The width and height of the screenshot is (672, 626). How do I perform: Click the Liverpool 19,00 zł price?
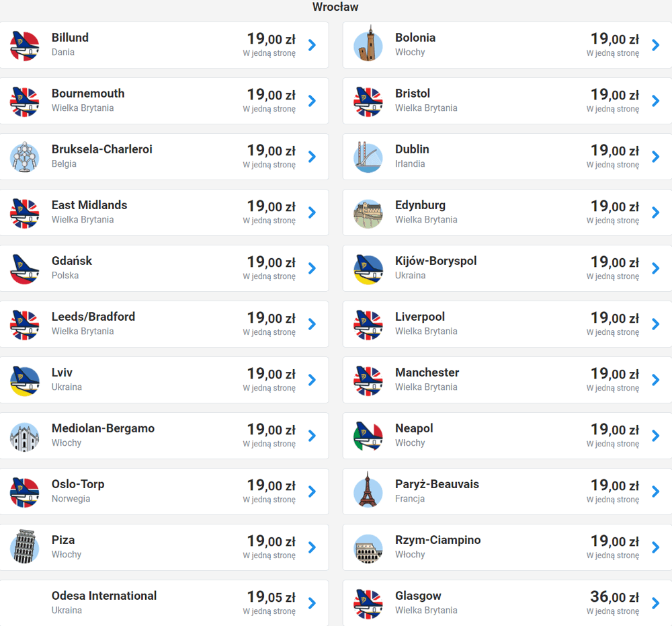[614, 318]
